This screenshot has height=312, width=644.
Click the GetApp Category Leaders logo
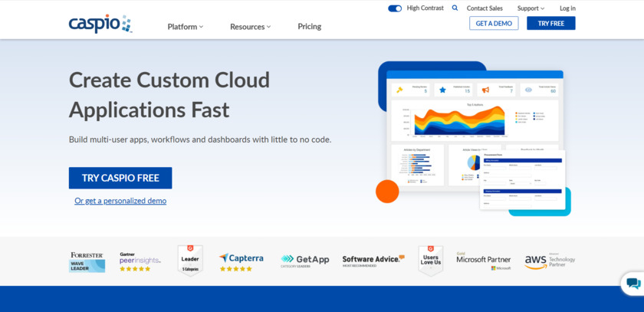point(305,261)
